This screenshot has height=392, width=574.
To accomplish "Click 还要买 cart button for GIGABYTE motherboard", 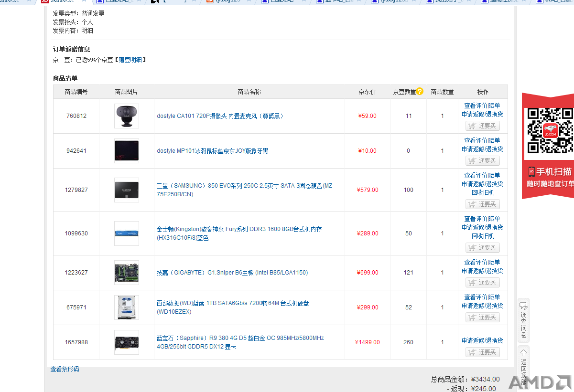I will [x=483, y=283].
